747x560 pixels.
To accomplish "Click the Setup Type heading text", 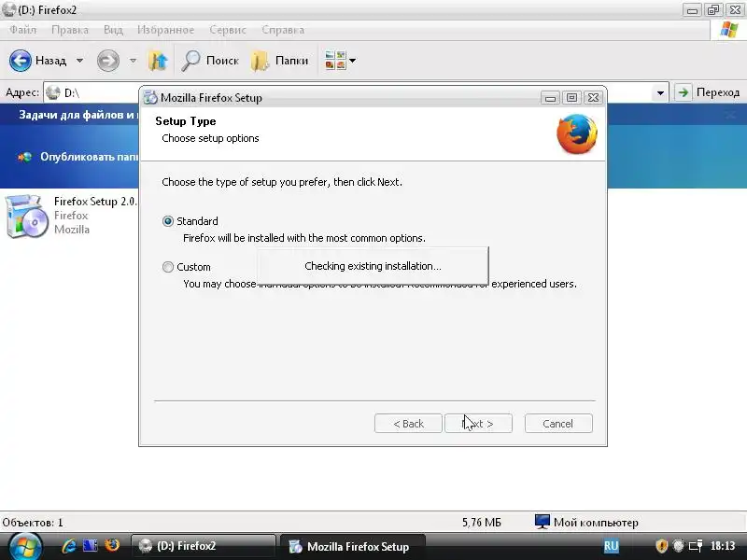I will coord(185,121).
